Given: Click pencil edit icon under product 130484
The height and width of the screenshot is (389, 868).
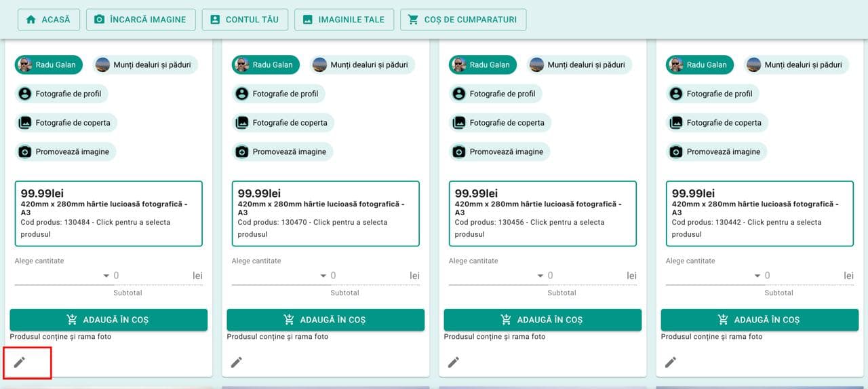Looking at the screenshot, I should [20, 362].
